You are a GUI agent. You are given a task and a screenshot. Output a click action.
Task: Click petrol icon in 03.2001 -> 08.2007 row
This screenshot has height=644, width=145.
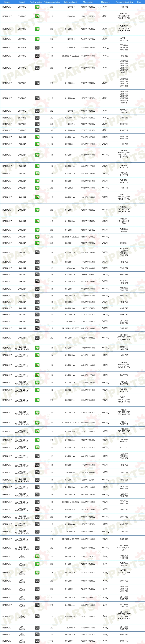37,237
